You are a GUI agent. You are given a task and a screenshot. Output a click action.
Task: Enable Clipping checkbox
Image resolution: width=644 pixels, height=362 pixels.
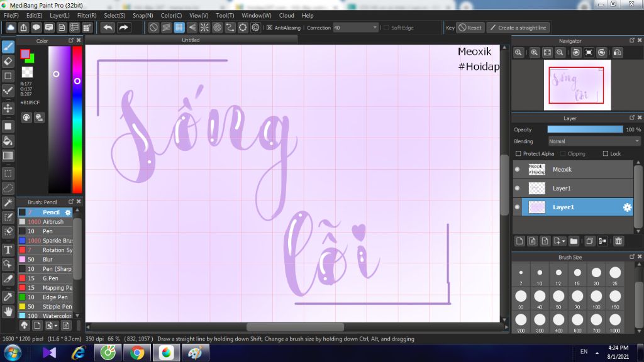pos(563,153)
